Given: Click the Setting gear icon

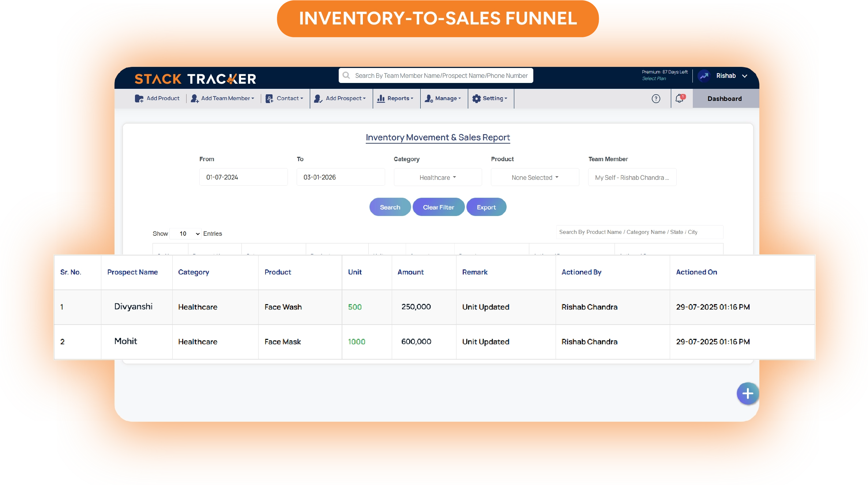Looking at the screenshot, I should point(476,98).
